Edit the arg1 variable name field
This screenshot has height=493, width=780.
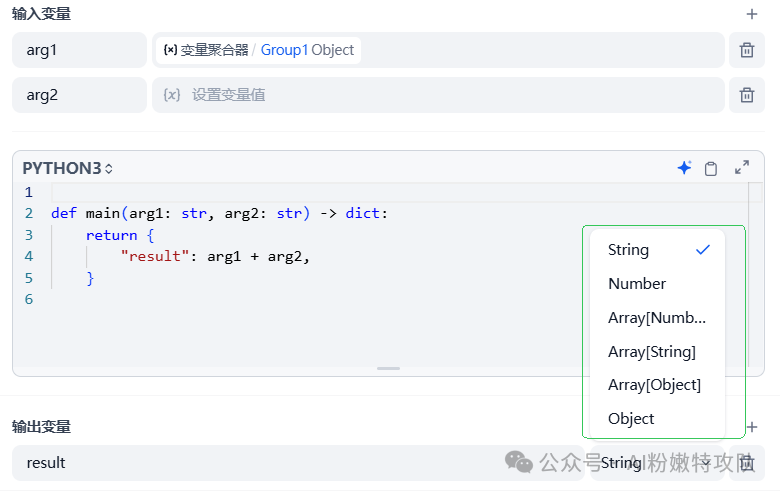point(79,50)
